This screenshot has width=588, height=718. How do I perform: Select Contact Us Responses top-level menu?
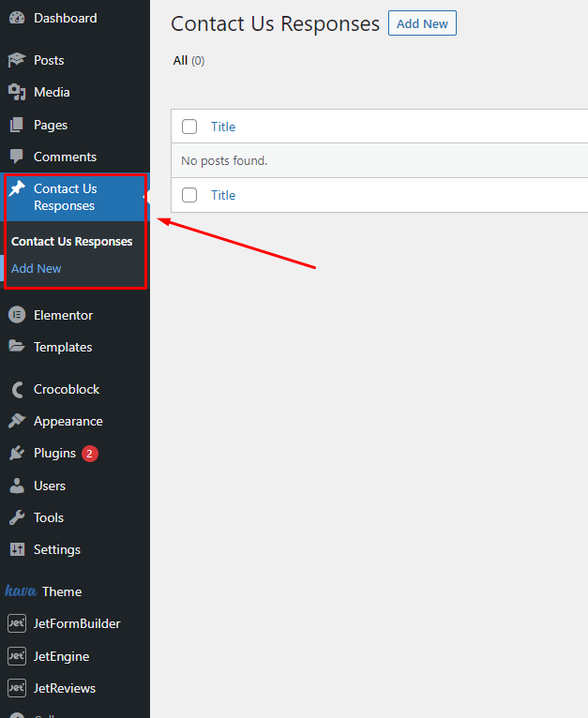66,197
